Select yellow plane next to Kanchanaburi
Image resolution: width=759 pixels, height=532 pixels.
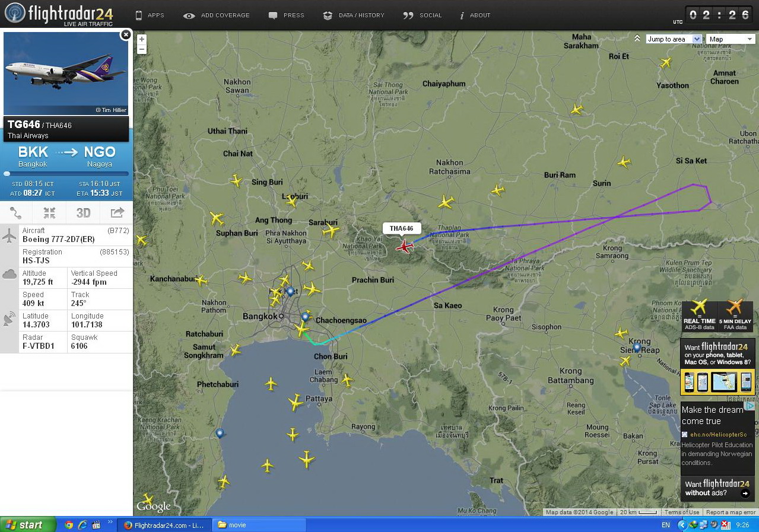pyautogui.click(x=201, y=280)
